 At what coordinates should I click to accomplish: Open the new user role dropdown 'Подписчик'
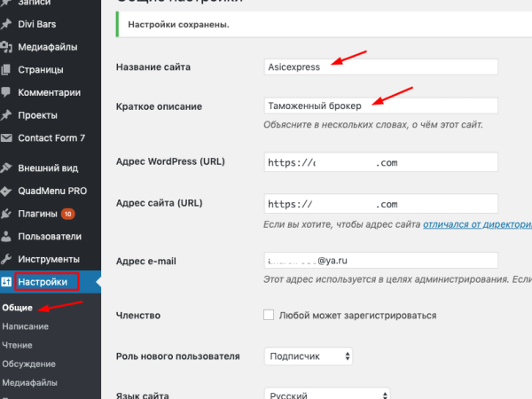[x=309, y=356]
